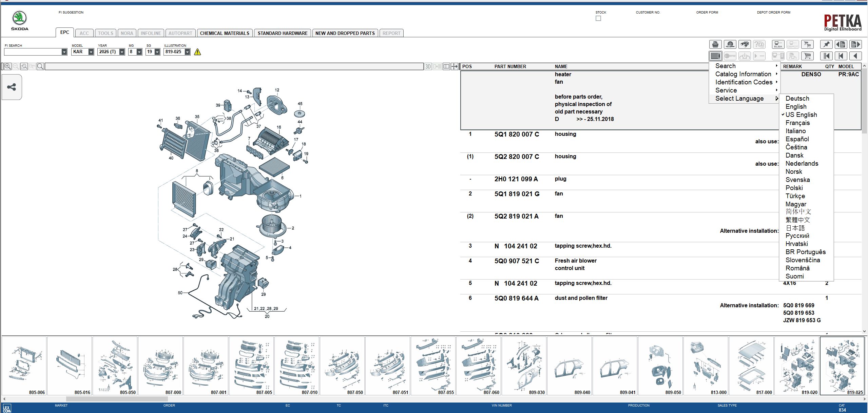
Task: Switch to the CHEMICAL MATERIALS tab
Action: coord(225,33)
